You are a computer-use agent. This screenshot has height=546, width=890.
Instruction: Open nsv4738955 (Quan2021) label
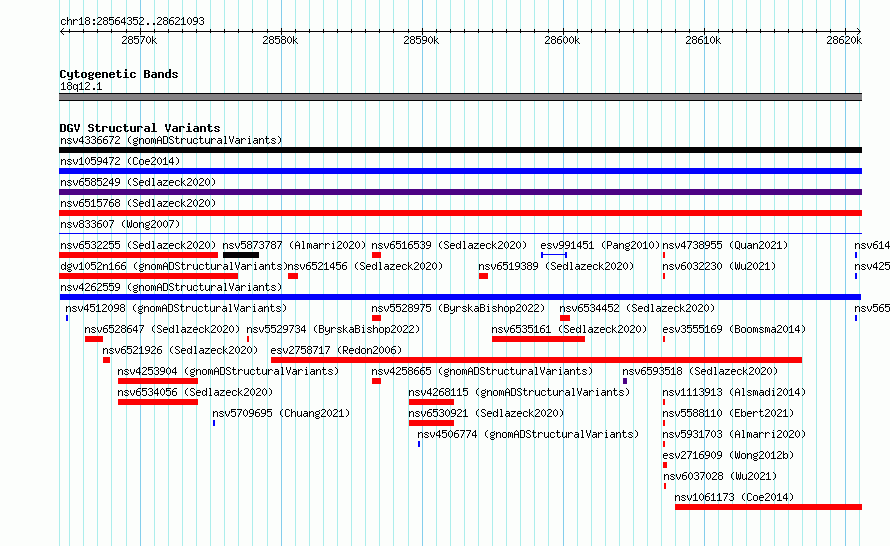725,245
